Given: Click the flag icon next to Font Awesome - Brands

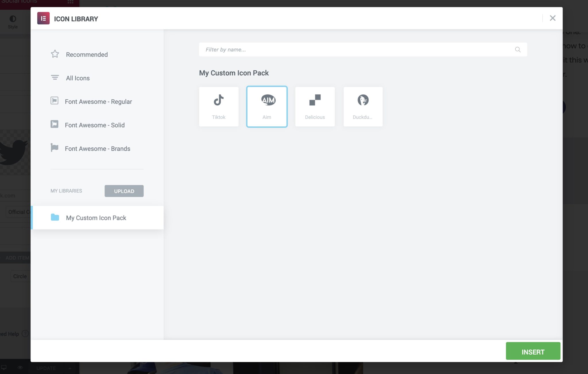Looking at the screenshot, I should (55, 148).
